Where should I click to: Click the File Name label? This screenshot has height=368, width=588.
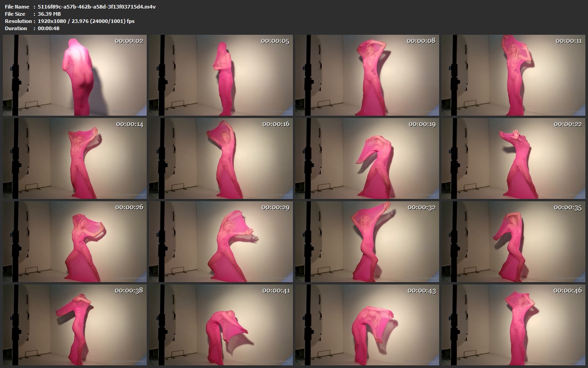[17, 7]
